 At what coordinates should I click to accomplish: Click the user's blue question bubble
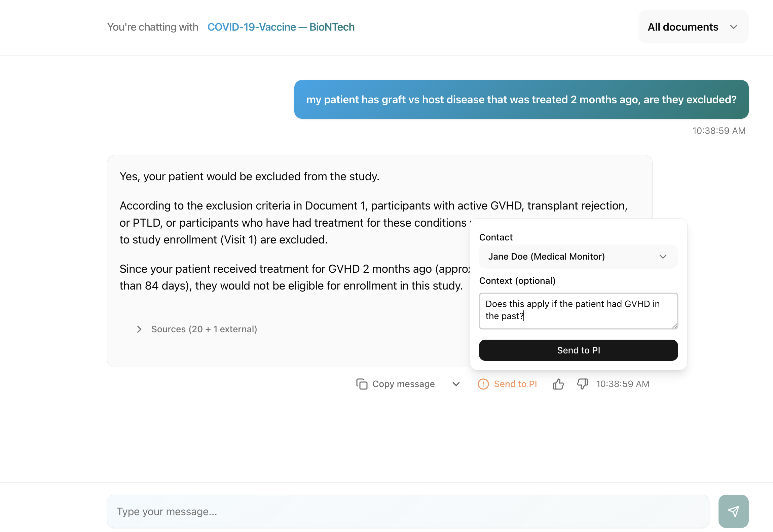point(521,100)
